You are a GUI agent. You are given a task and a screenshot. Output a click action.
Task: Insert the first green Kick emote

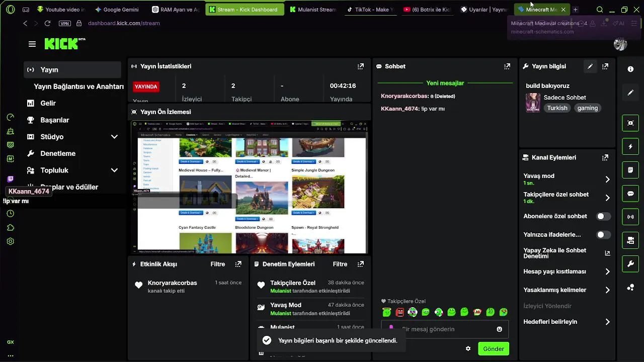pyautogui.click(x=386, y=312)
